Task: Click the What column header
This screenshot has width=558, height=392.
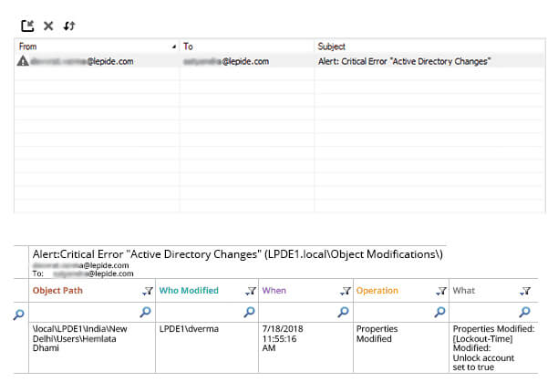Action: [x=464, y=291]
